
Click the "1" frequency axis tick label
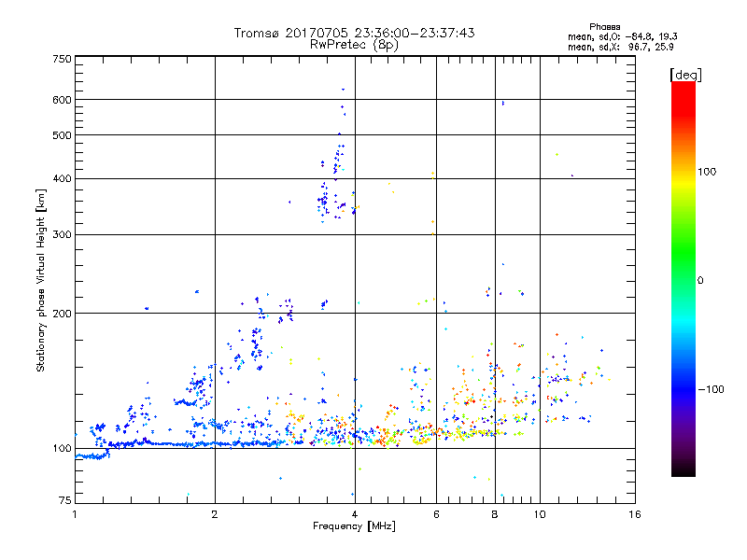tap(75, 514)
